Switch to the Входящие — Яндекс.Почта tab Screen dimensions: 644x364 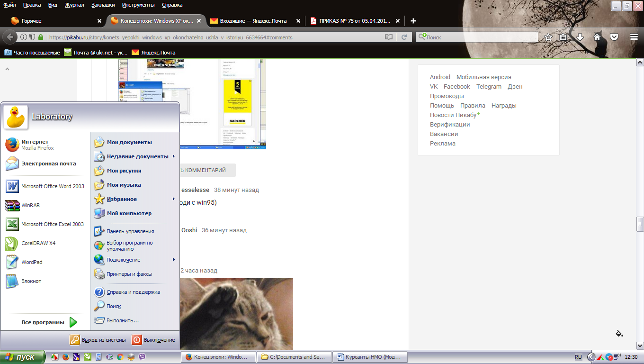(253, 21)
